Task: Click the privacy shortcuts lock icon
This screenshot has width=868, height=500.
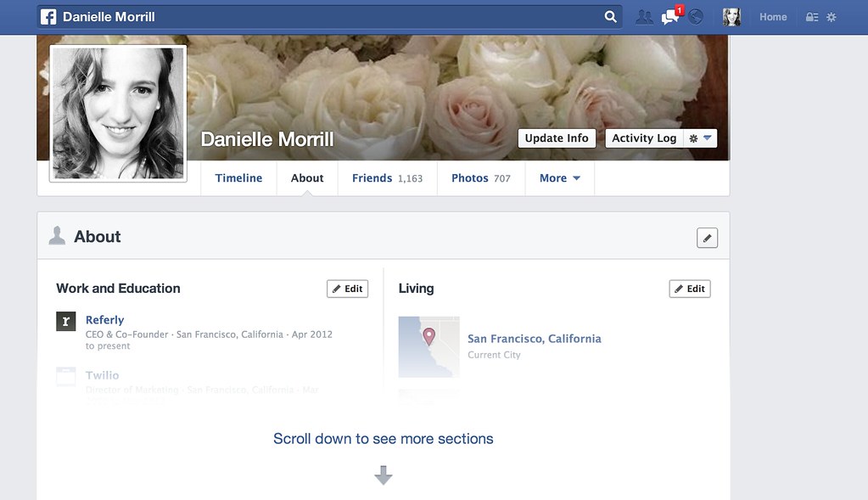Action: (x=811, y=17)
